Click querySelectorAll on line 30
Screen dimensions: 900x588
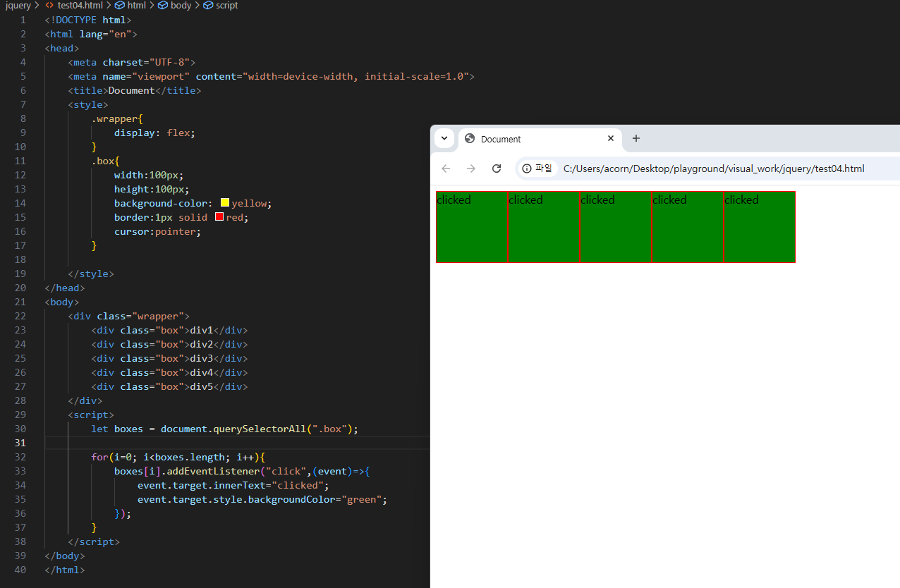click(x=260, y=429)
